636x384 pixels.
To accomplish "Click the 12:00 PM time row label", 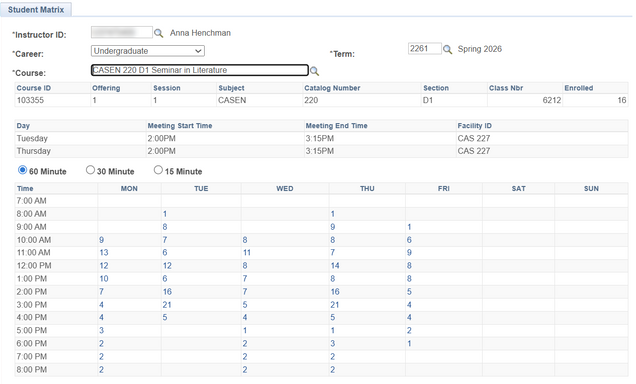I will coord(34,266).
